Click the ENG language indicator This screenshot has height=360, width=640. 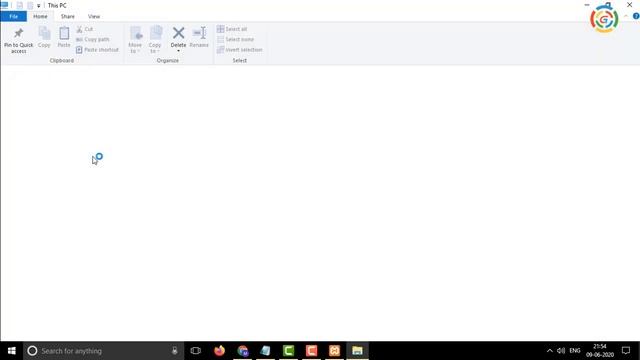pos(575,351)
